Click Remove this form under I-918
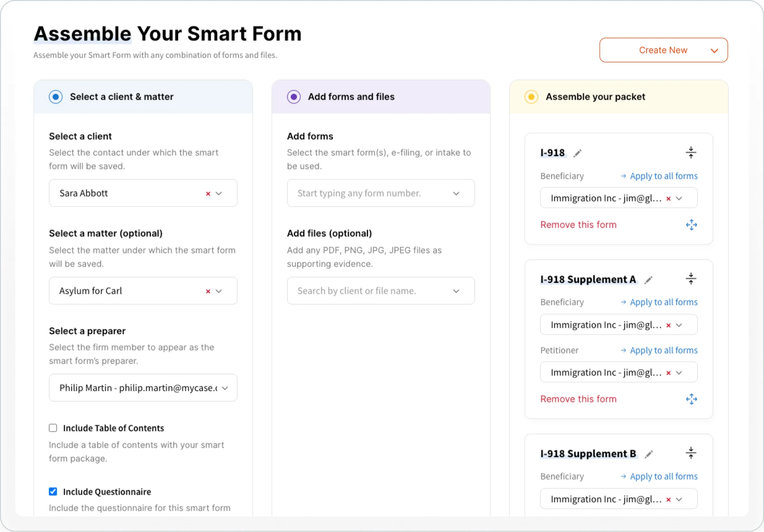The height and width of the screenshot is (532, 764). 578,225
